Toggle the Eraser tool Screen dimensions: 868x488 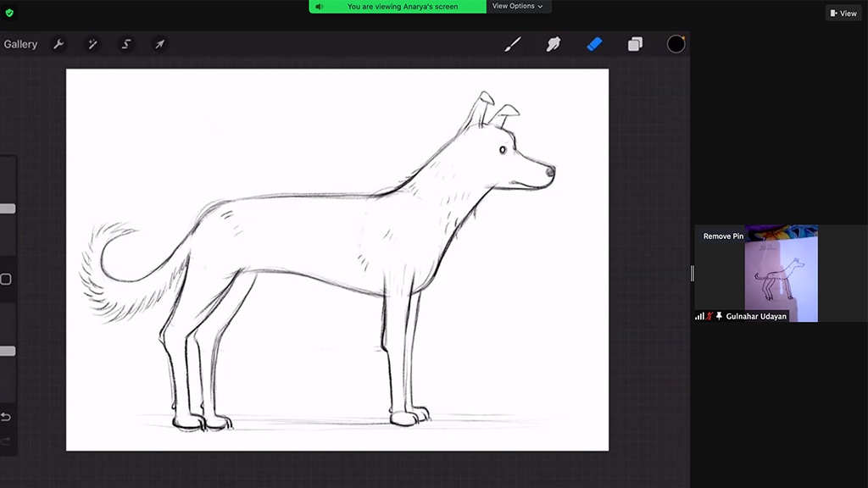pos(594,44)
